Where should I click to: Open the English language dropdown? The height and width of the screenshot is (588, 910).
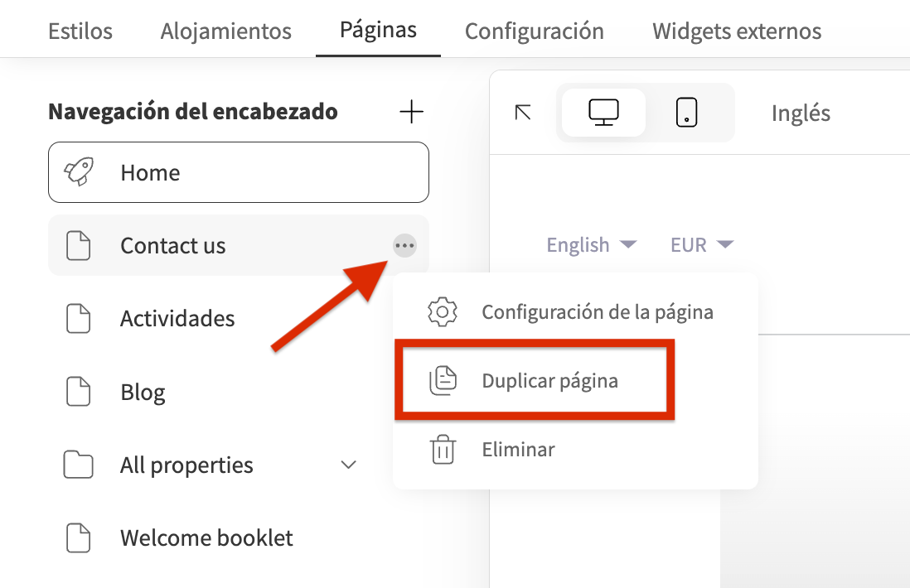click(592, 244)
